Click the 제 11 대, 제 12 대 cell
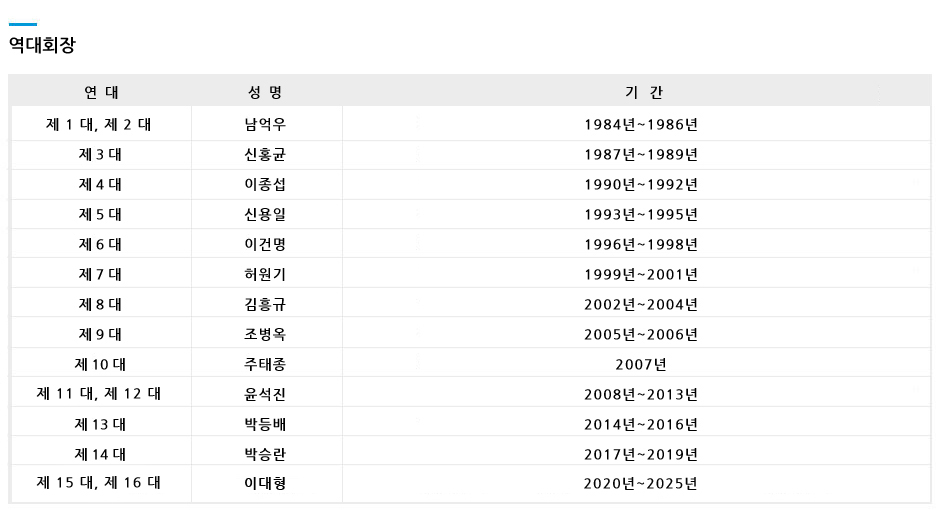The image size is (949, 511). tap(99, 394)
